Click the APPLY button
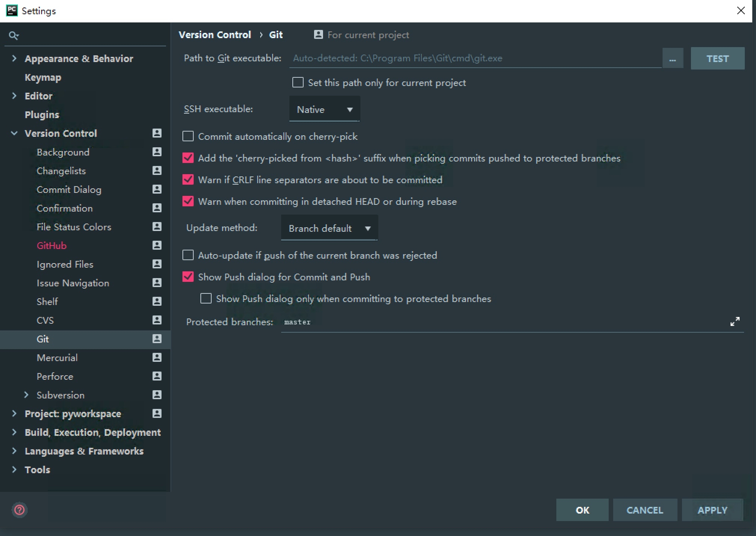Viewport: 756px width, 536px height. point(712,510)
